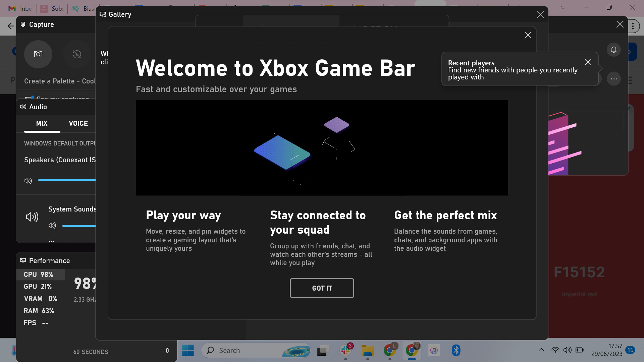Open the battery status tray icon
Screen dimensions: 644x362
pyautogui.click(x=579, y=350)
